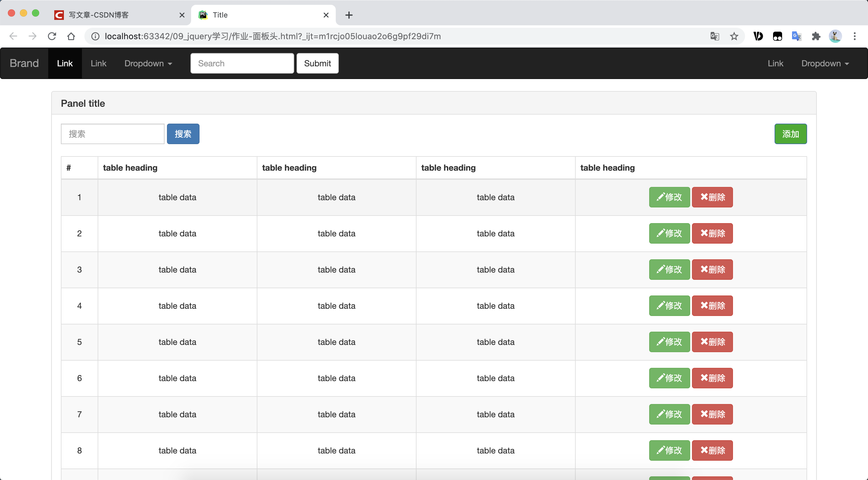Switch to the 写文章-CSDN博客 tab
This screenshot has width=868, height=480.
coord(115,15)
